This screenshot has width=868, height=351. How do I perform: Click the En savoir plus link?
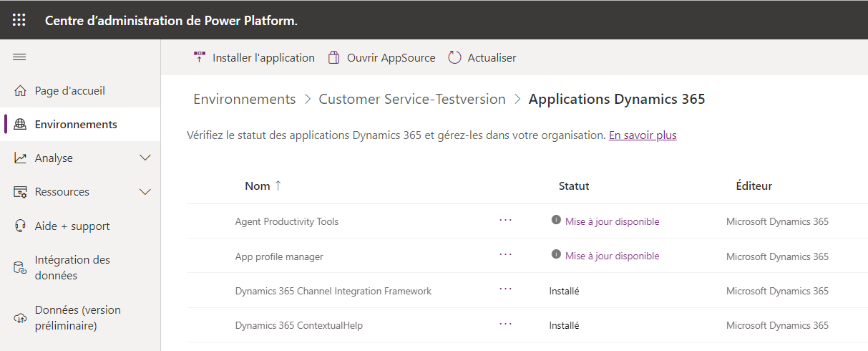(642, 135)
